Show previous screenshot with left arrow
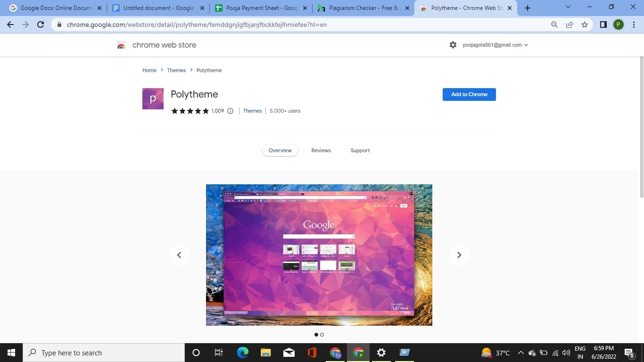This screenshot has width=644, height=362. point(179,255)
